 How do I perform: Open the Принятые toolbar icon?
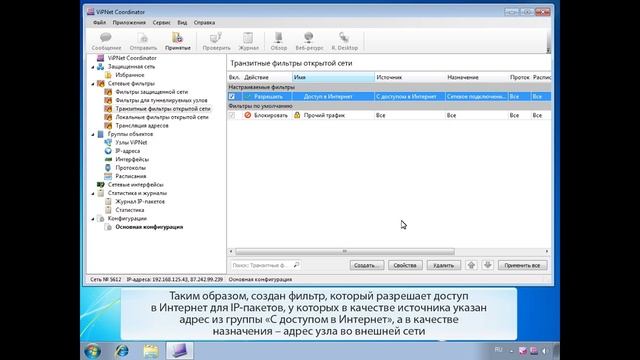[178, 41]
